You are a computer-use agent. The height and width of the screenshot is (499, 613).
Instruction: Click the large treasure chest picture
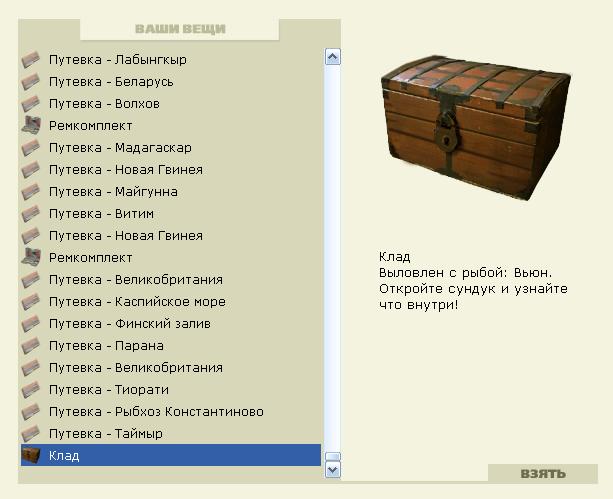[x=476, y=127]
